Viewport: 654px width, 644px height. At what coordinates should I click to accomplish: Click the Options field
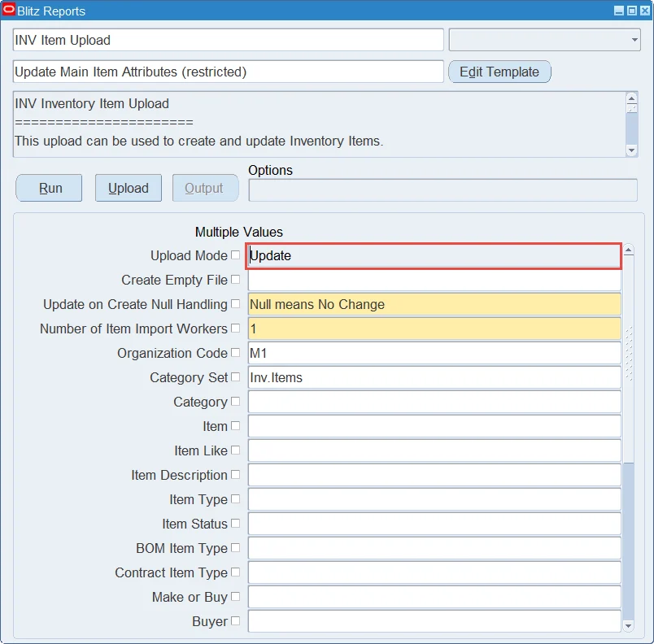tap(443, 190)
